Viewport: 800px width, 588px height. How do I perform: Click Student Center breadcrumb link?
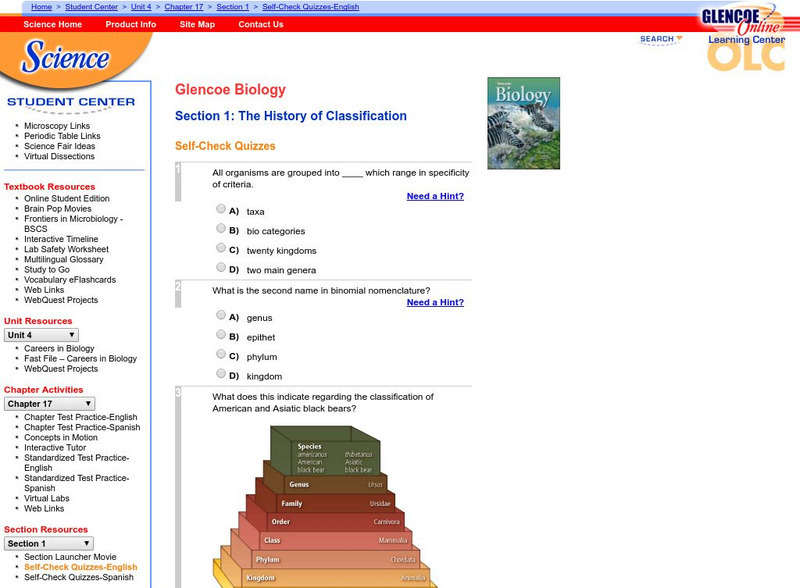click(x=91, y=7)
